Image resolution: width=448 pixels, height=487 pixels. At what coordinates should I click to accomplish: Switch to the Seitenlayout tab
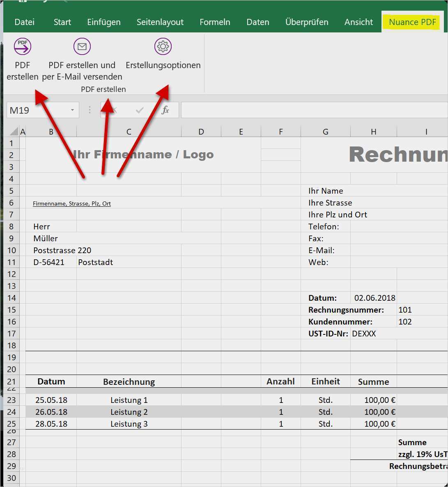tap(160, 22)
